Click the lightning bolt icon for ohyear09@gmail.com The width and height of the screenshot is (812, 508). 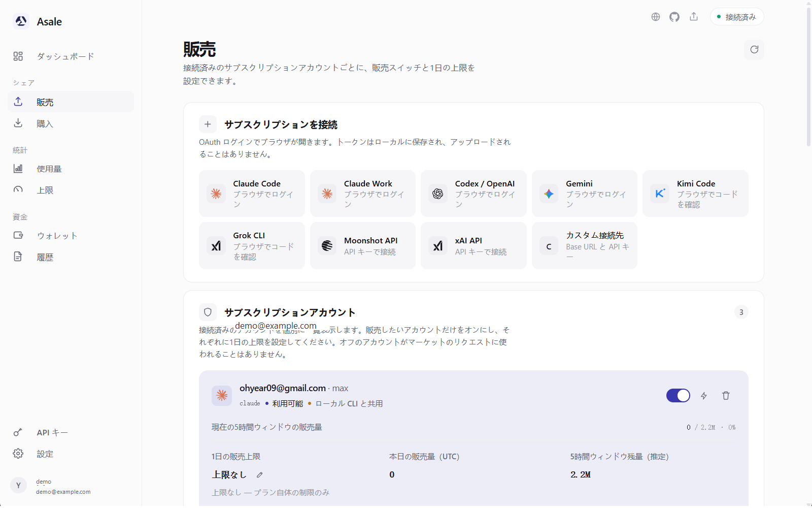coord(704,395)
